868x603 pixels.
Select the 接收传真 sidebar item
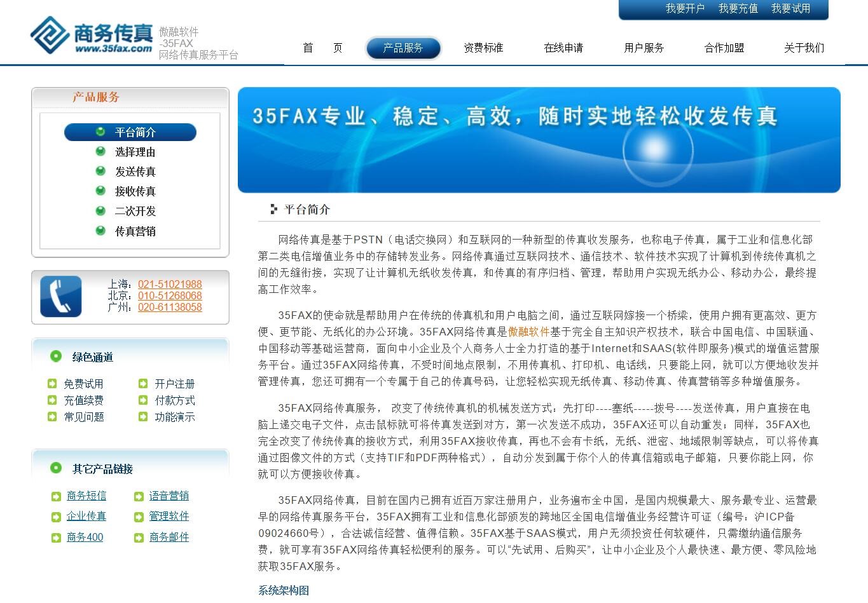tap(134, 191)
